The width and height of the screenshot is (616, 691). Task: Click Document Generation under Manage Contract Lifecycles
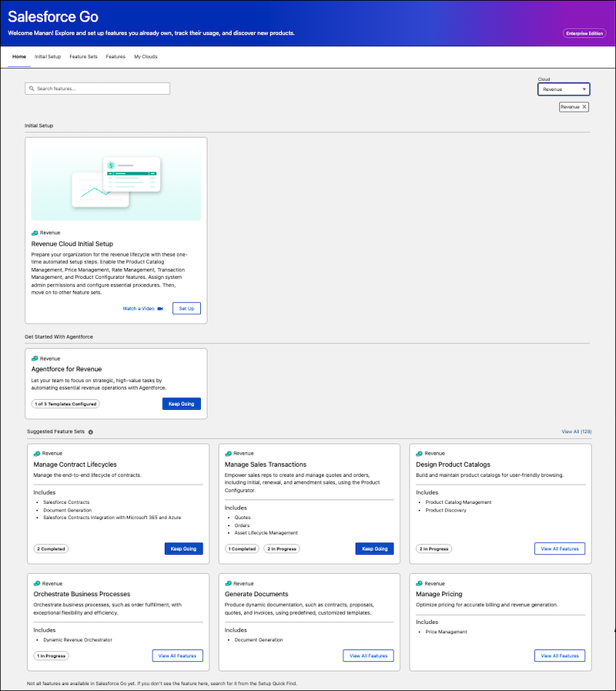coord(68,510)
